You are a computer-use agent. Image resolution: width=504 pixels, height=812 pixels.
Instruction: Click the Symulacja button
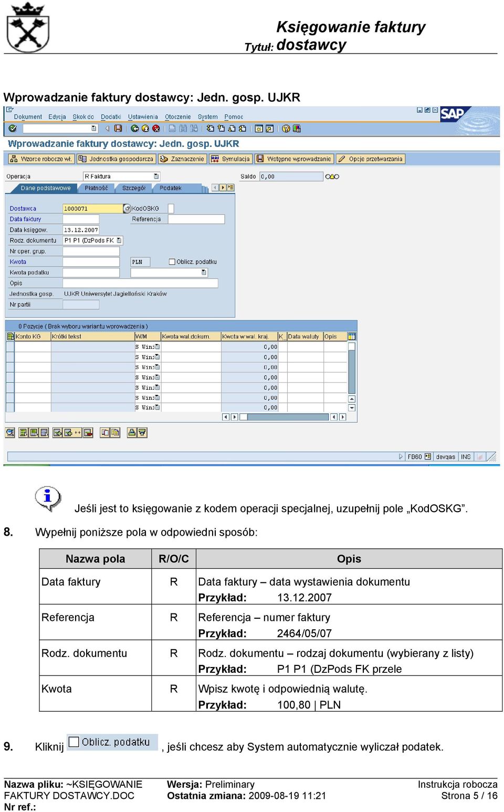(230, 159)
